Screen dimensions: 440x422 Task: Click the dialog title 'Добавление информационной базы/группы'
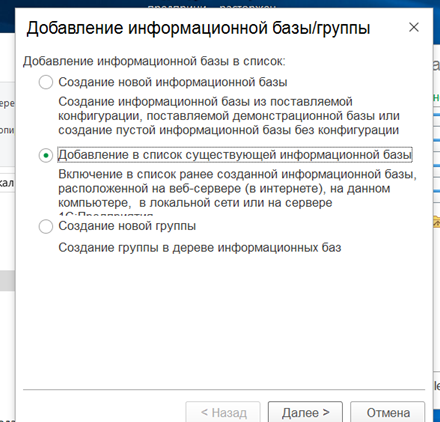point(198,28)
